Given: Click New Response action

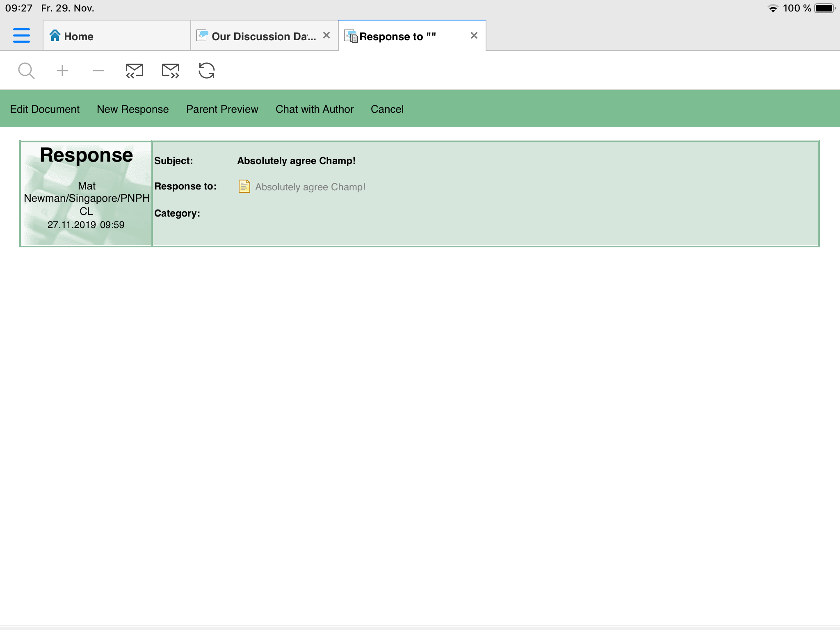Looking at the screenshot, I should [x=133, y=109].
